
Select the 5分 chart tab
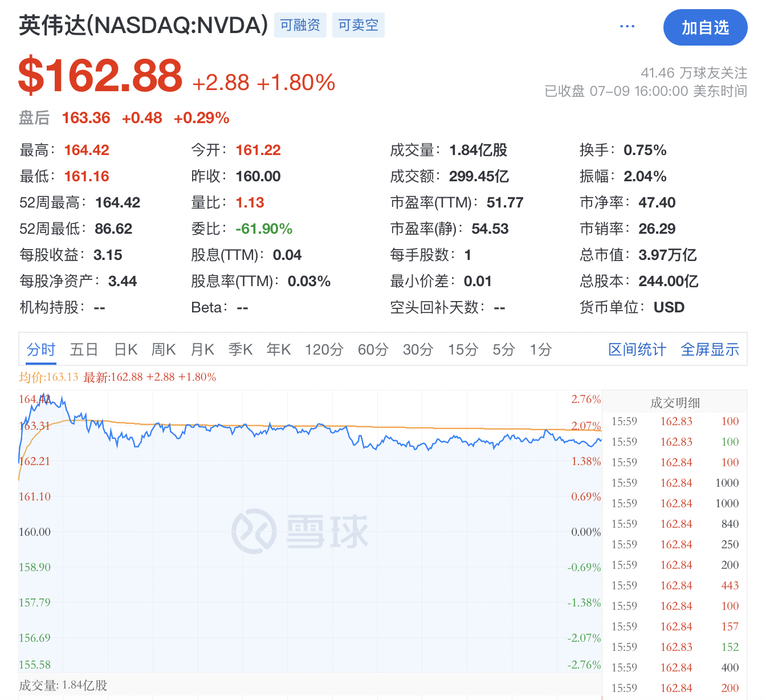pyautogui.click(x=504, y=349)
